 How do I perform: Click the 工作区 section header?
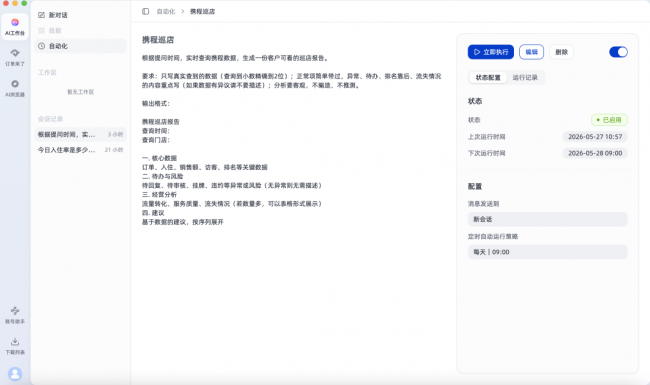point(47,73)
